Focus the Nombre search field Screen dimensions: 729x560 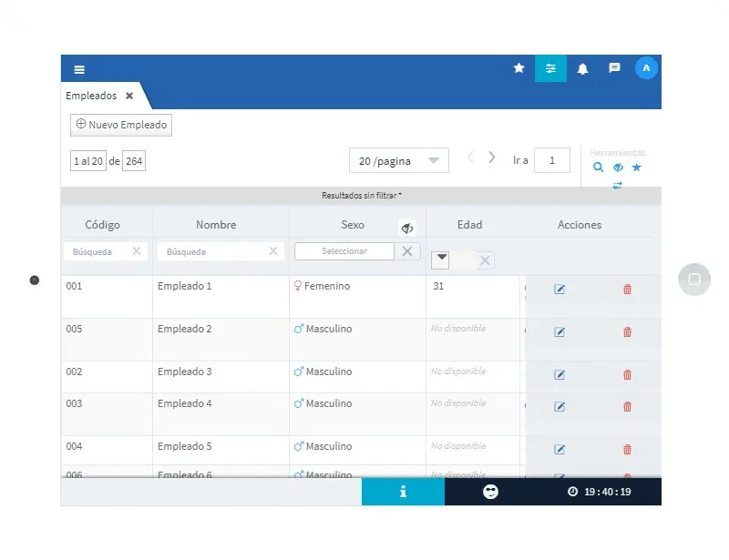coord(212,251)
